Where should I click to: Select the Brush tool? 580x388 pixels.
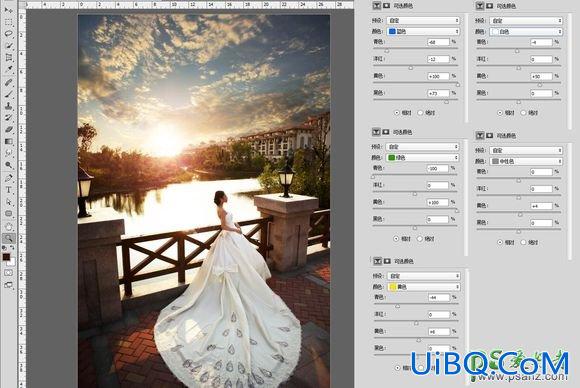(8, 94)
